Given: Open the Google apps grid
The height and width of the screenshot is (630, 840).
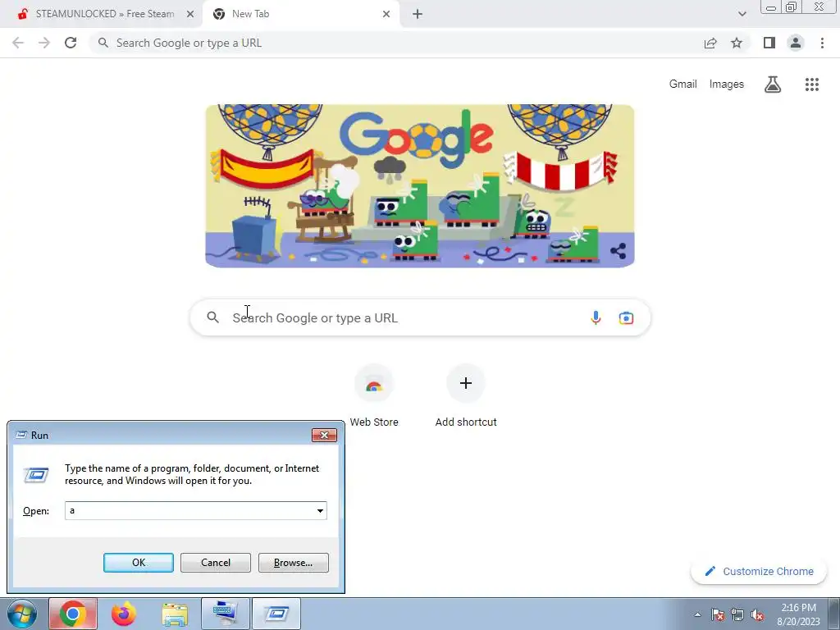Looking at the screenshot, I should click(811, 84).
